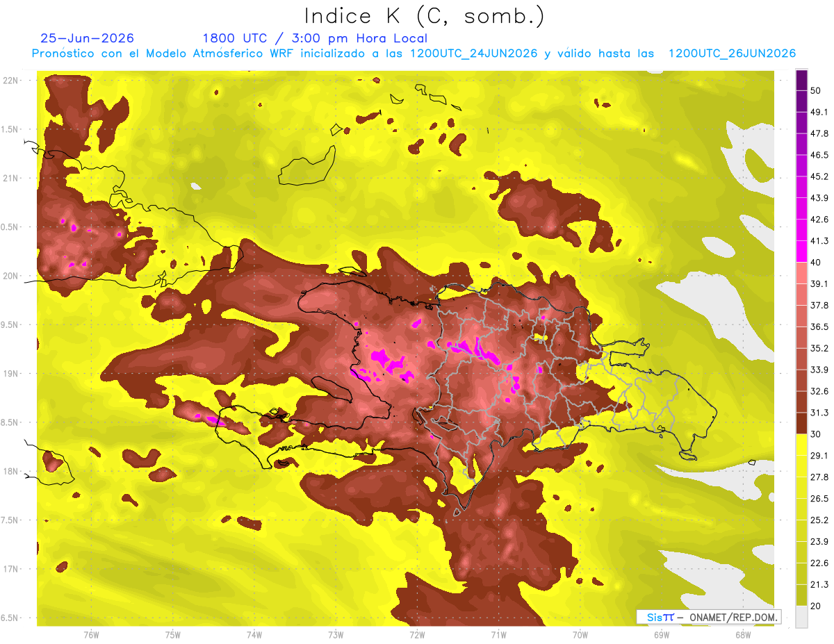
Task: Pick the dark brown swatch between 30 and 31.3
Action: click(801, 423)
